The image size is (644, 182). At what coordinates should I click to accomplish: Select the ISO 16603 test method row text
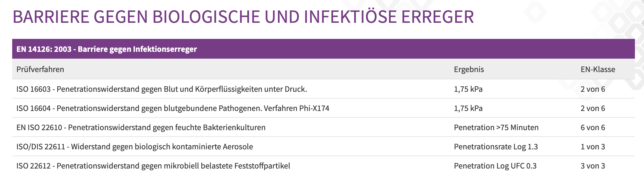(162, 89)
